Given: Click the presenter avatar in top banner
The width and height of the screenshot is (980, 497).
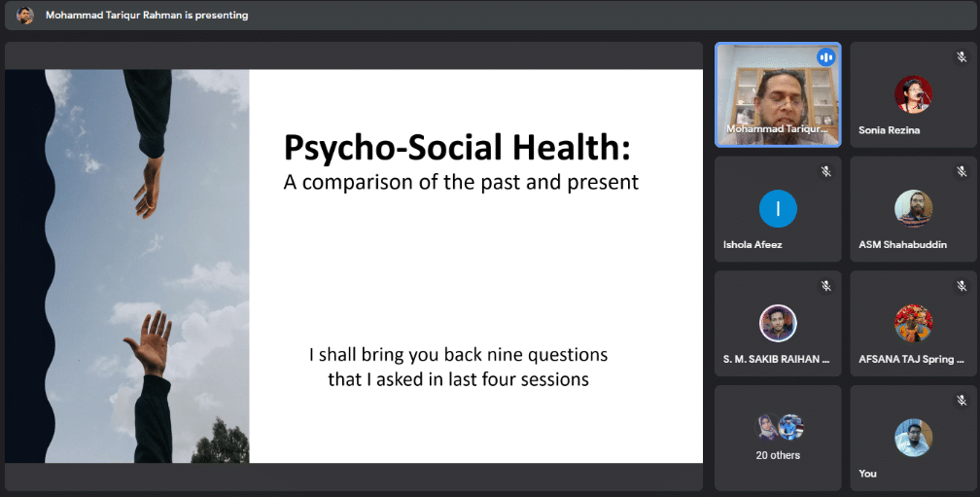Looking at the screenshot, I should click(25, 15).
